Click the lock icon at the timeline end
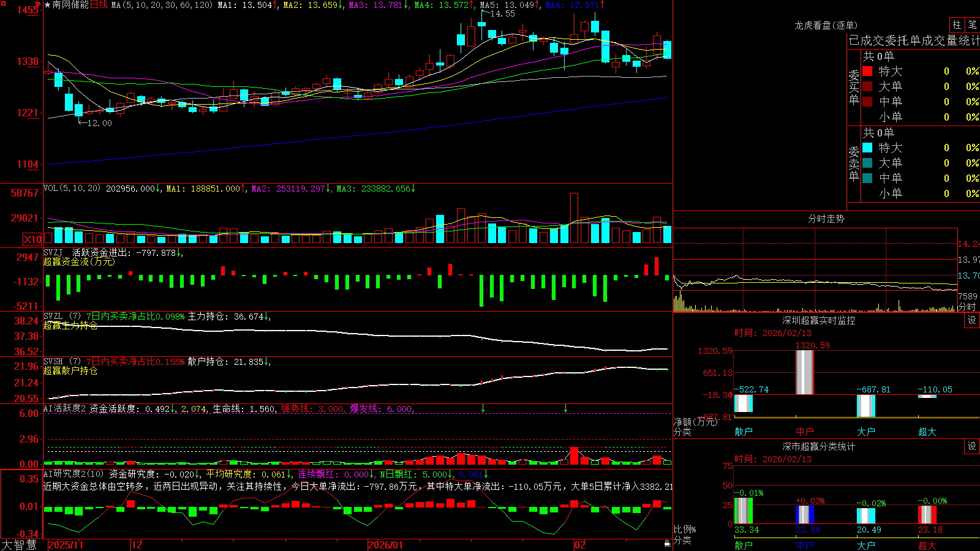The height and width of the screenshot is (551, 980). 667,544
